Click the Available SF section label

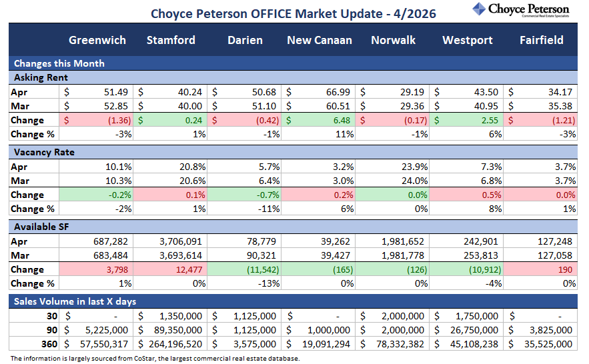click(41, 227)
